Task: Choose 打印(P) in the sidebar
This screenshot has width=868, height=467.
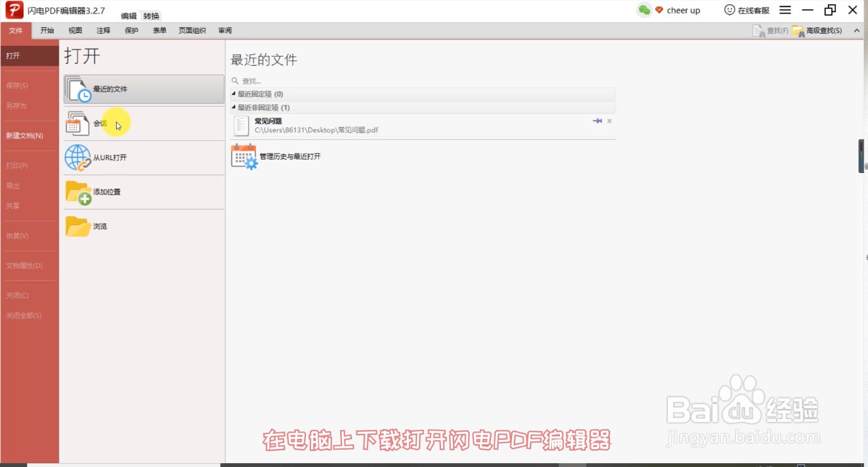Action: coord(17,165)
